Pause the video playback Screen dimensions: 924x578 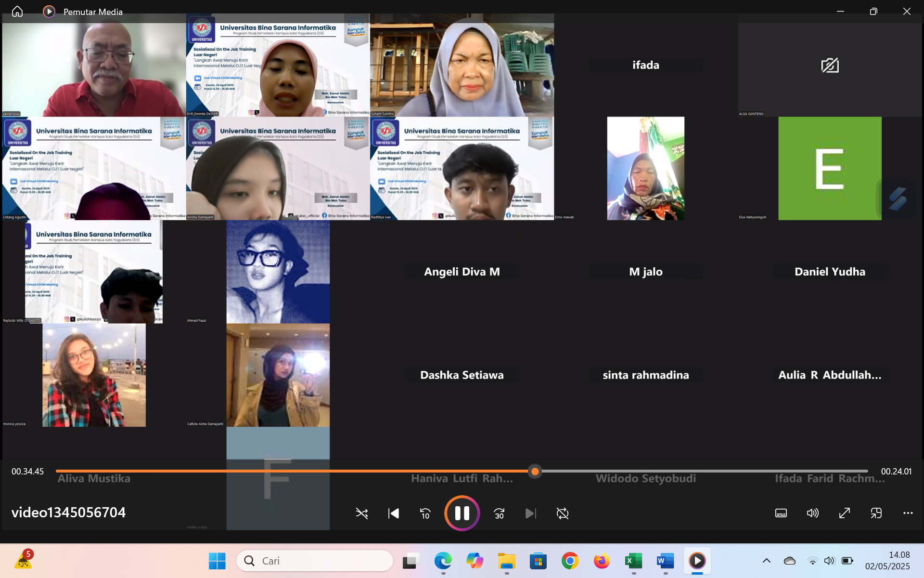pyautogui.click(x=462, y=513)
